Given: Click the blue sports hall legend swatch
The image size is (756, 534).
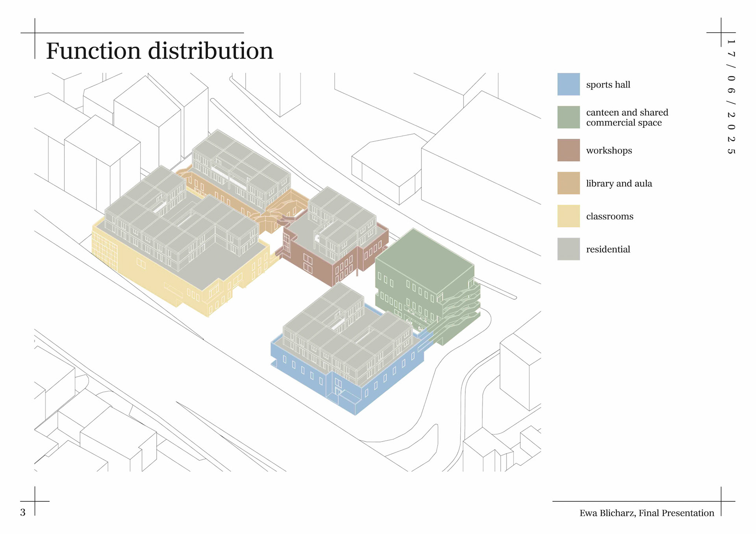Looking at the screenshot, I should pyautogui.click(x=568, y=84).
